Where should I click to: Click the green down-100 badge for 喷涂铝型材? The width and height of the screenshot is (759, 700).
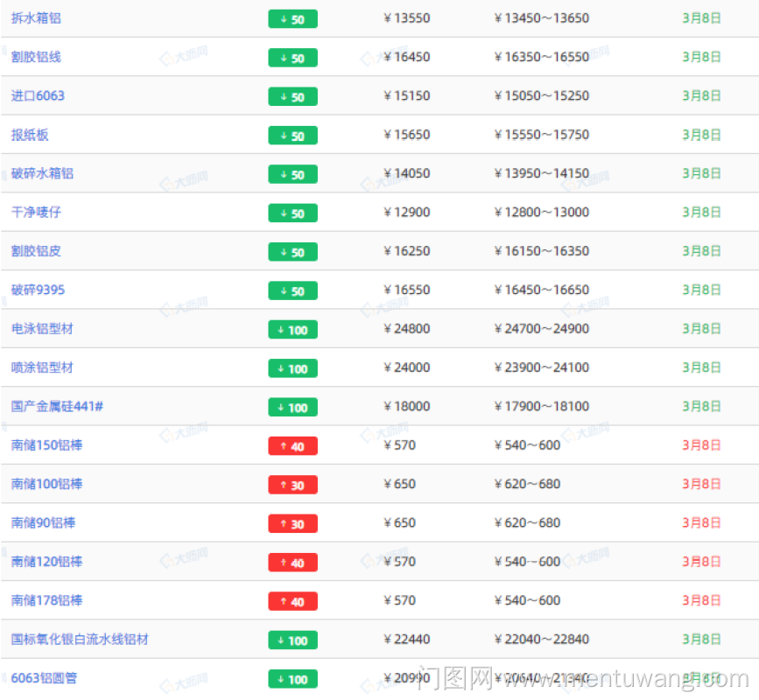pyautogui.click(x=292, y=368)
